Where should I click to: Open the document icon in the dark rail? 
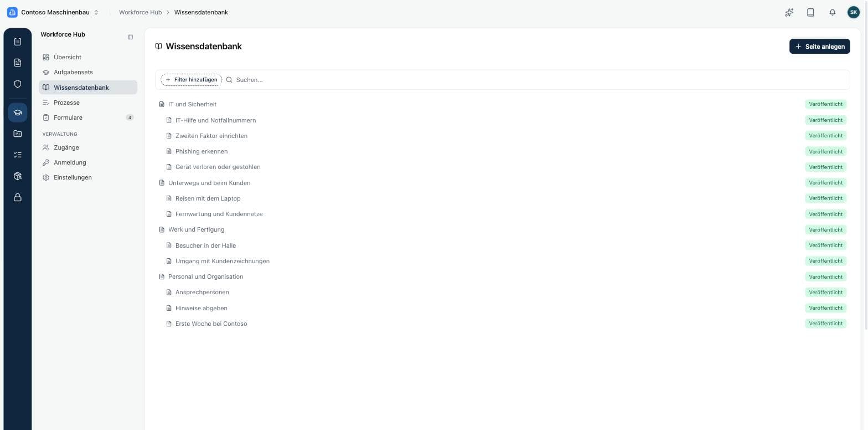pos(18,63)
